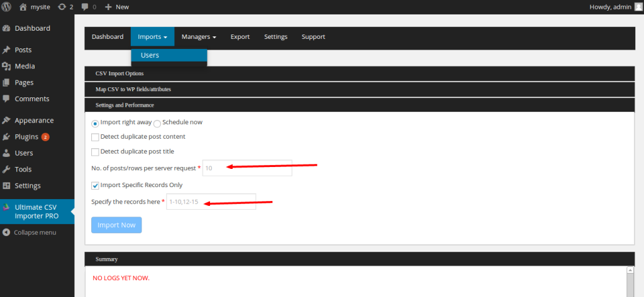Select Schedule now option
This screenshot has height=297, width=644.
click(x=157, y=124)
